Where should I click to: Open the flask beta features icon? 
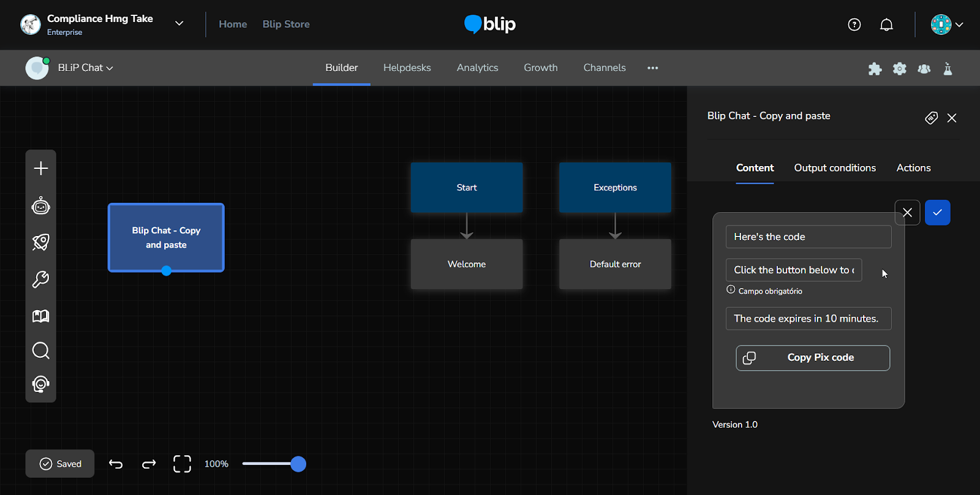coord(948,69)
